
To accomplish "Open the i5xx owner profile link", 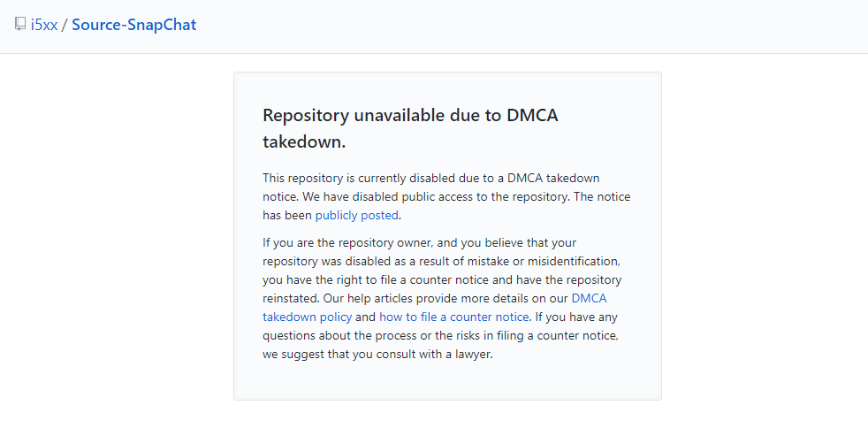I will tap(44, 25).
